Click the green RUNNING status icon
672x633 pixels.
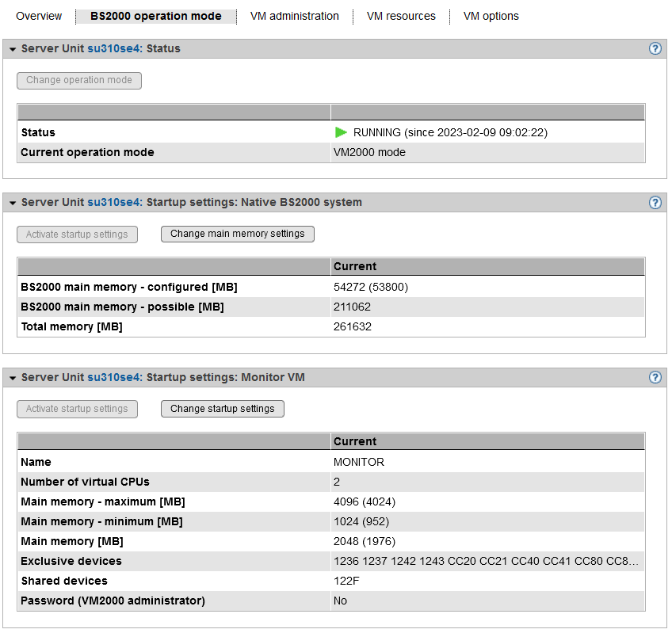pyautogui.click(x=342, y=132)
